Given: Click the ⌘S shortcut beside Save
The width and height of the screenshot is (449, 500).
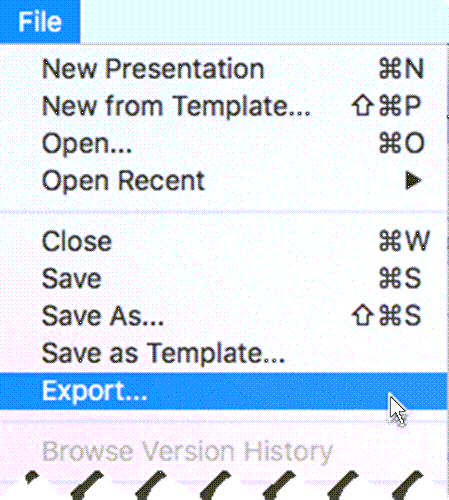Looking at the screenshot, I should point(400,278).
